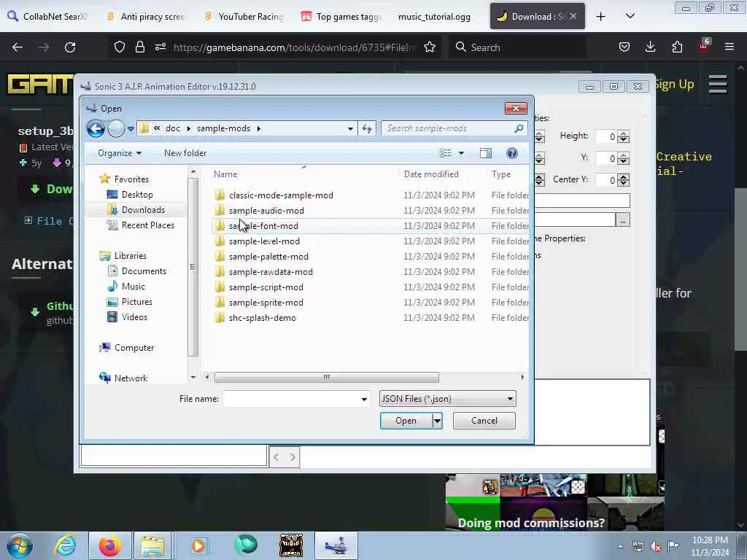
Task: Open the Firefox application menu
Action: point(729,47)
